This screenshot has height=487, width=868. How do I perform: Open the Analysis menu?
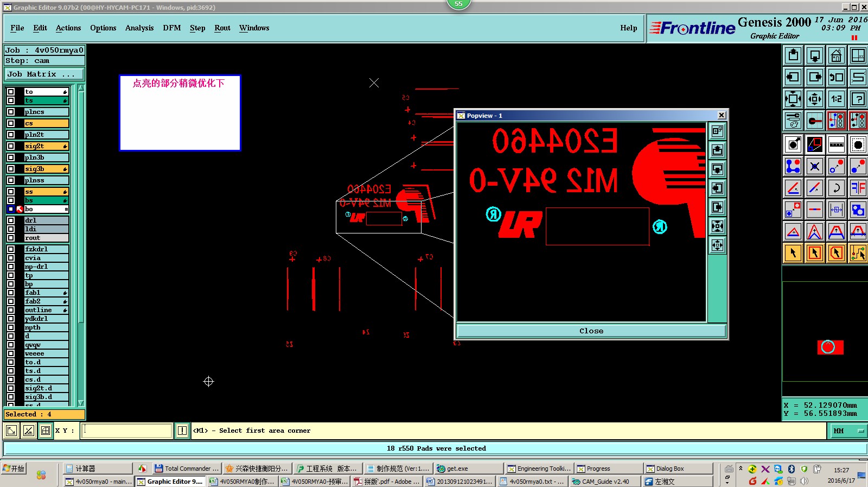(x=139, y=28)
